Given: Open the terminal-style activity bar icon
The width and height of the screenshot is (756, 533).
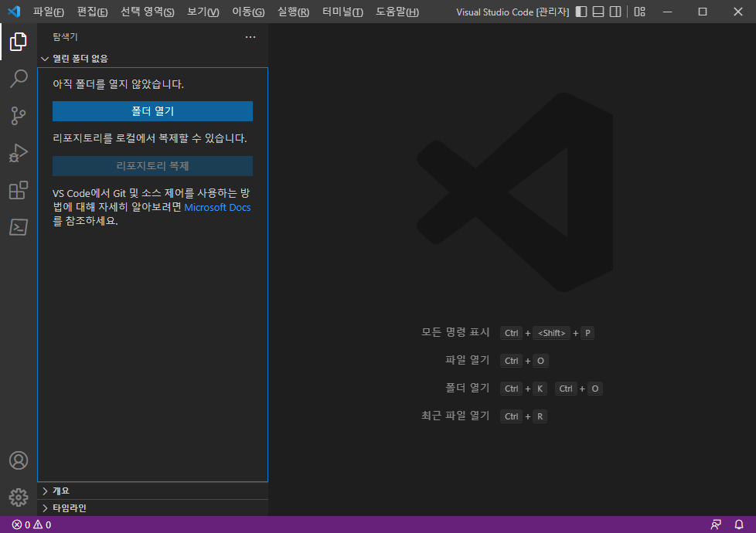Looking at the screenshot, I should pos(19,227).
